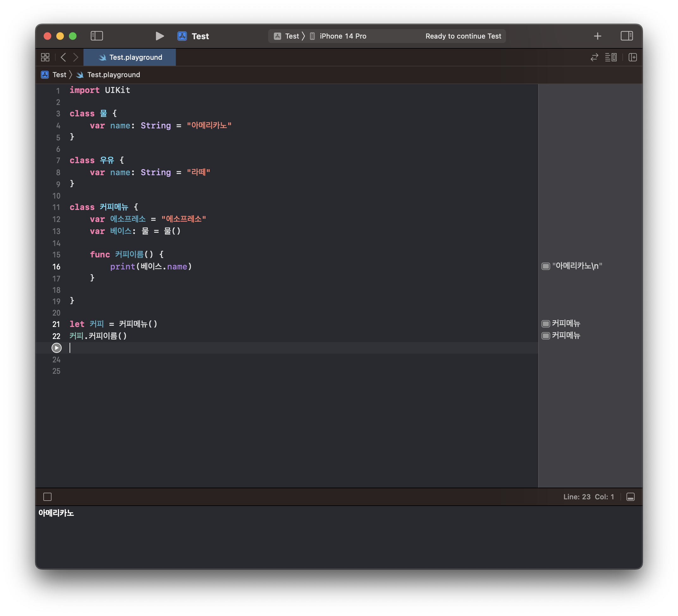Toggle the inspector panel on right

(x=626, y=36)
